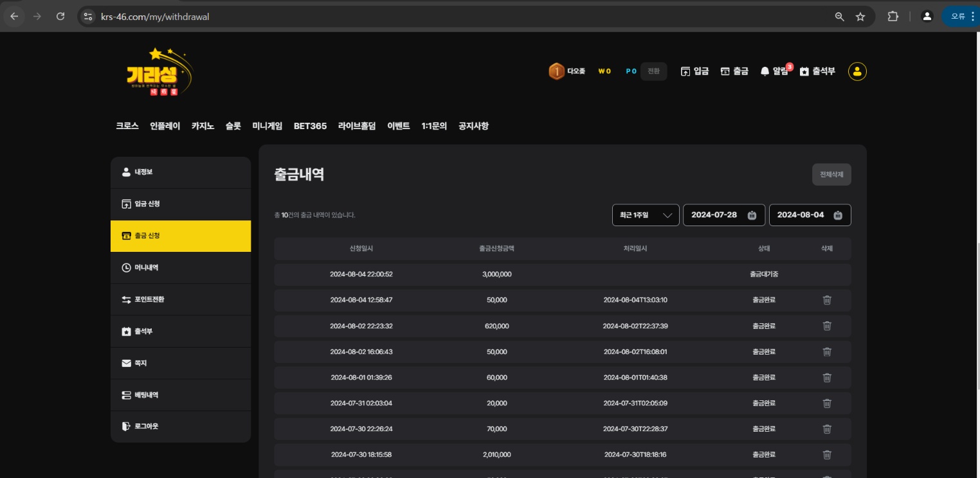Viewport: 980px width, 478px height.
Task: Open calendar for 2024-07-28 start date
Action: pyautogui.click(x=752, y=215)
